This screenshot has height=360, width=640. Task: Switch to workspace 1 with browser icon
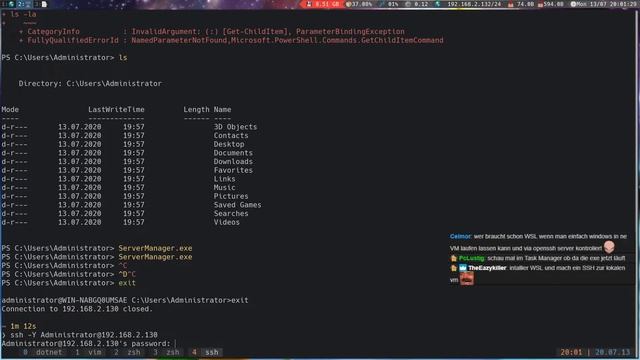(9, 4)
